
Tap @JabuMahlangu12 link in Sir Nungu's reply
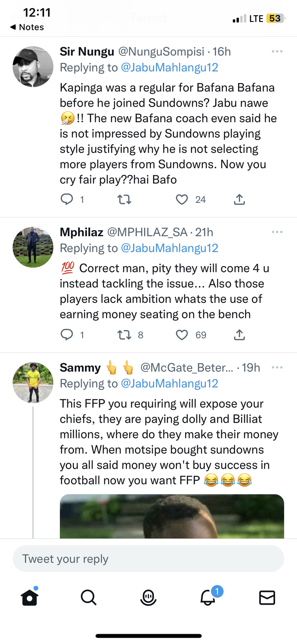(169, 67)
